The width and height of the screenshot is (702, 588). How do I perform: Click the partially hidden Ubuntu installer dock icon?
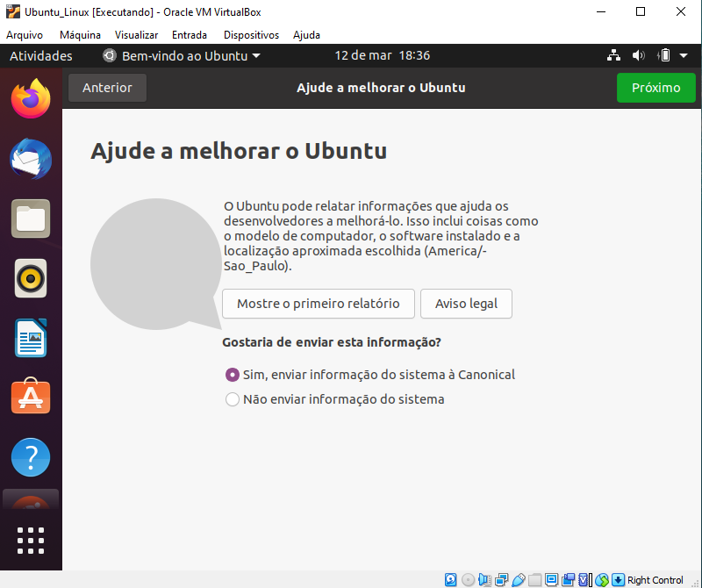pos(31,499)
